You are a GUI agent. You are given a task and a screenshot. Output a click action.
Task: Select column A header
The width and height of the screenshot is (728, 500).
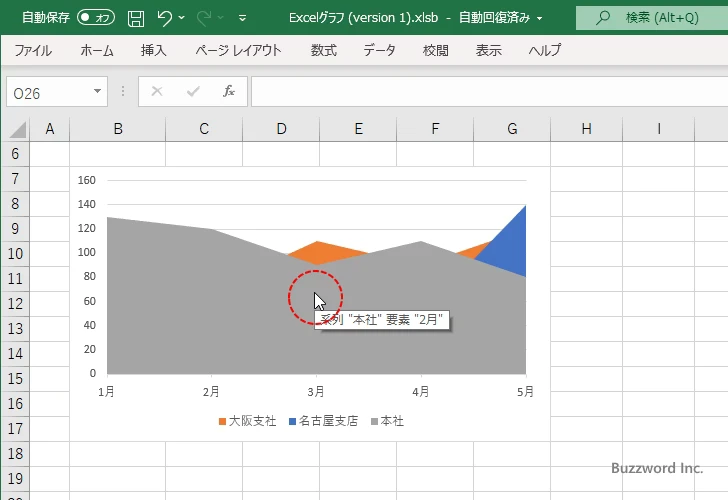coord(50,129)
